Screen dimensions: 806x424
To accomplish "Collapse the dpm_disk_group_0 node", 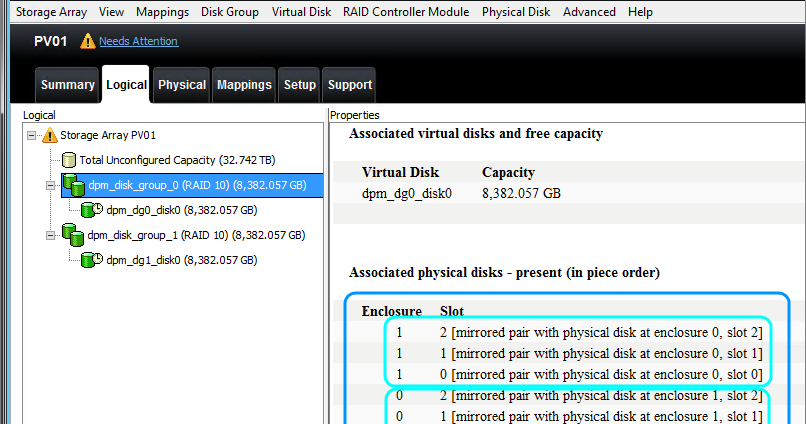I will tap(50, 186).
